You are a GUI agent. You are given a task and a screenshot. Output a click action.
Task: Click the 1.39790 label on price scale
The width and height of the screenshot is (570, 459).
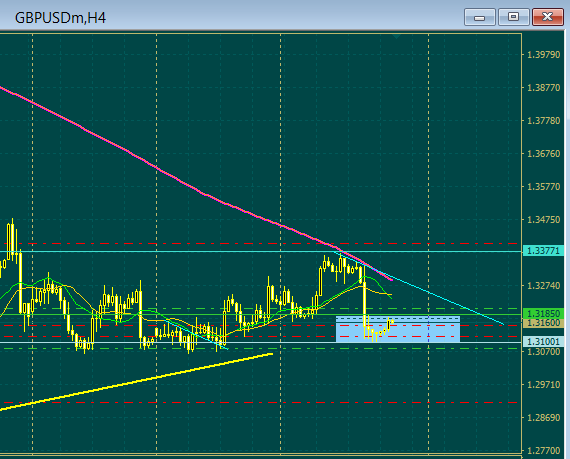(x=544, y=55)
